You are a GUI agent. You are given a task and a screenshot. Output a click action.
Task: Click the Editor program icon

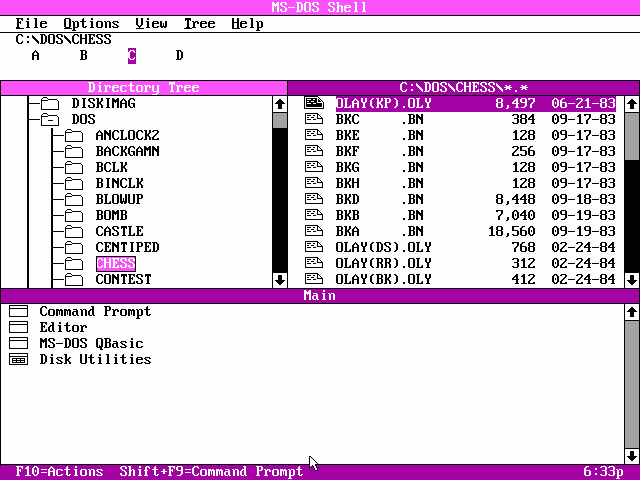(x=18, y=328)
